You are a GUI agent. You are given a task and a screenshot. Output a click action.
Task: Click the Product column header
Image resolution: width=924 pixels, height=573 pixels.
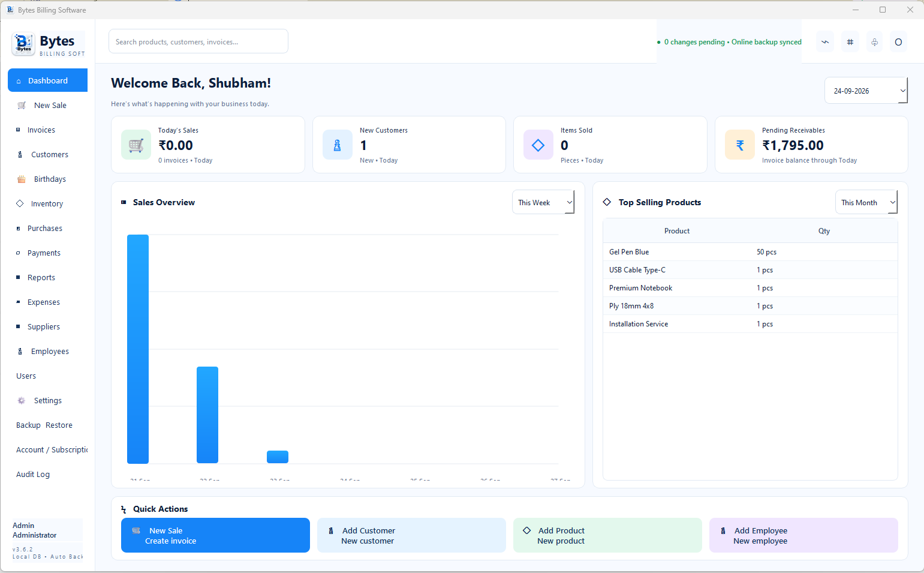(x=677, y=231)
